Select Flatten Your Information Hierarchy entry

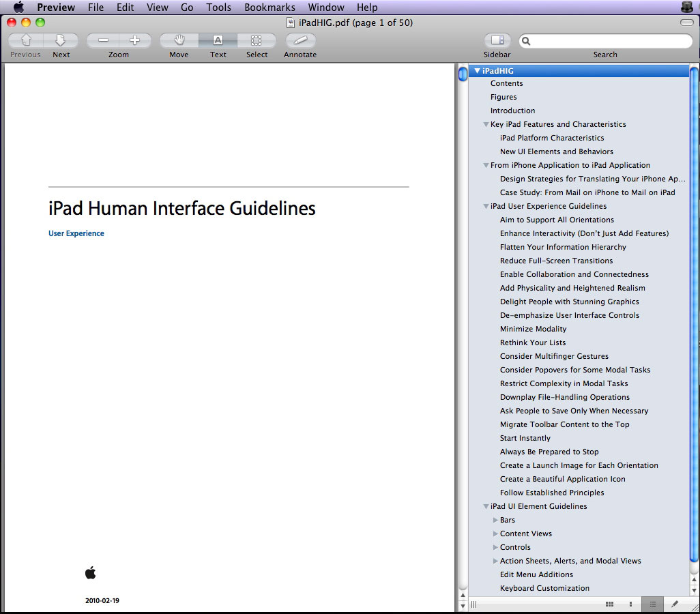click(563, 247)
